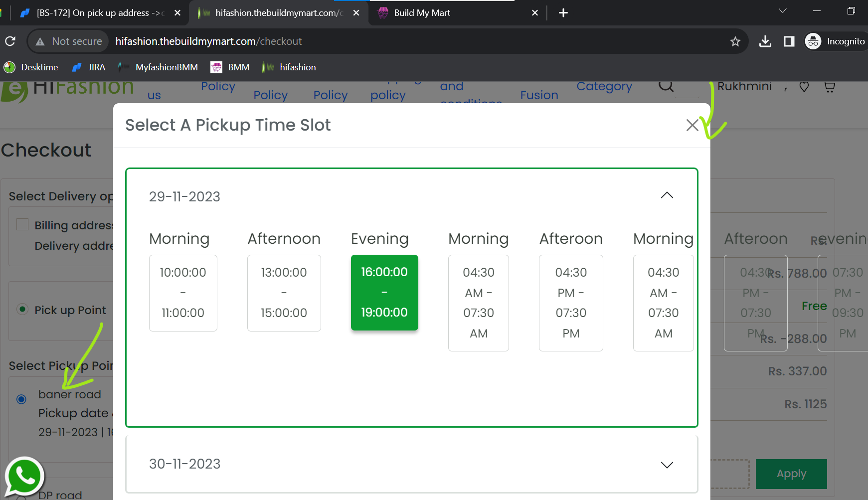The width and height of the screenshot is (868, 500).
Task: Close the BS-172 Jira tab
Action: coord(177,13)
